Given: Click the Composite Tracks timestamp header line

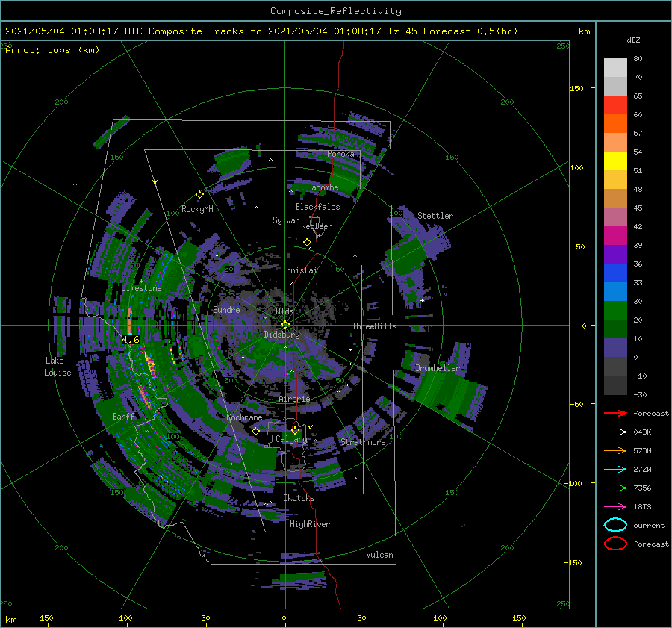Looking at the screenshot, I should click(261, 31).
